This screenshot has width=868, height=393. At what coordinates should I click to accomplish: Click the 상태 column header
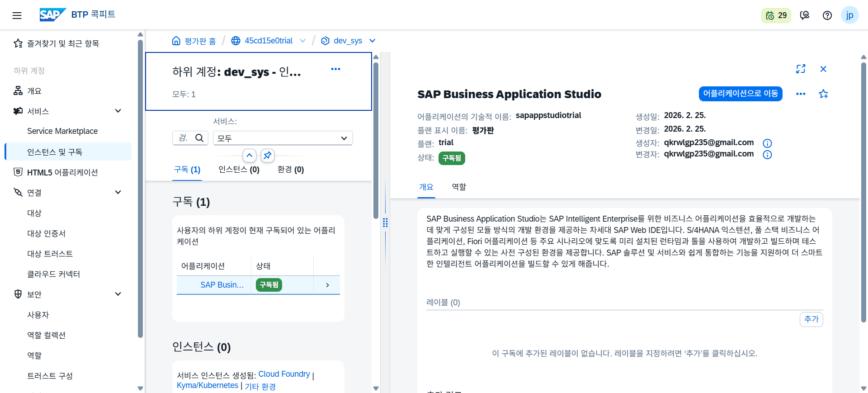(x=282, y=266)
